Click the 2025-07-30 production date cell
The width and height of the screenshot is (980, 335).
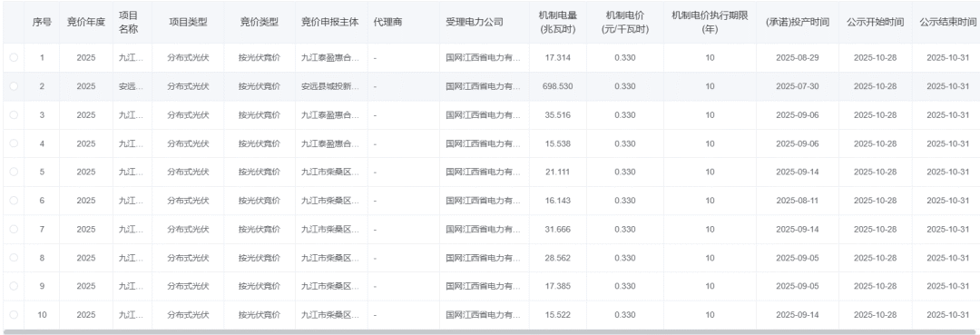(798, 86)
